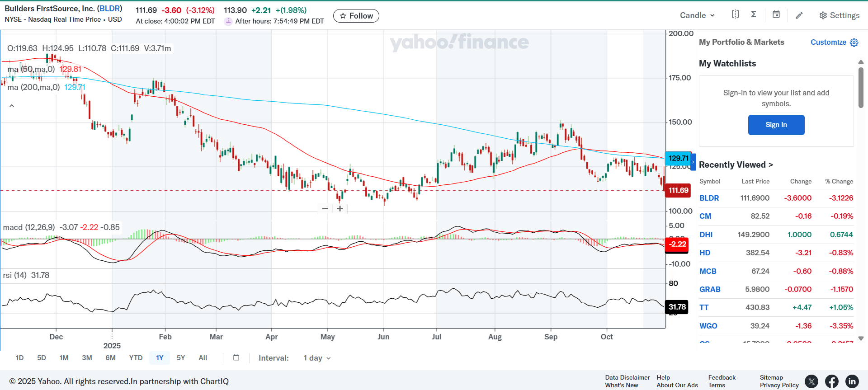
Task: Click the events calendar icon in toolbar
Action: pos(776,14)
